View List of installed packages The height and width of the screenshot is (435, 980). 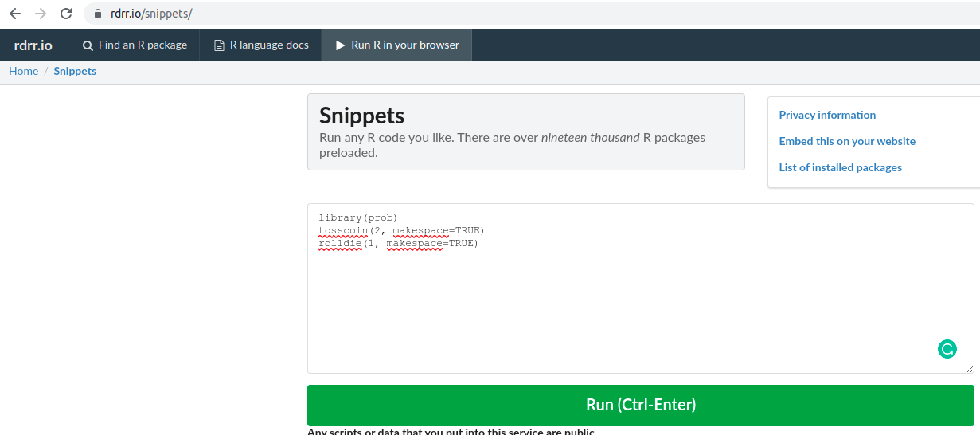(840, 167)
